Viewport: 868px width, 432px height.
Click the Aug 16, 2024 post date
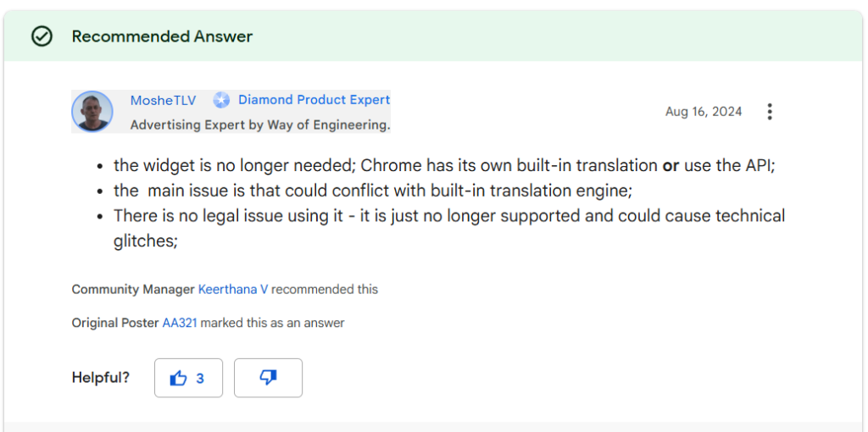704,112
